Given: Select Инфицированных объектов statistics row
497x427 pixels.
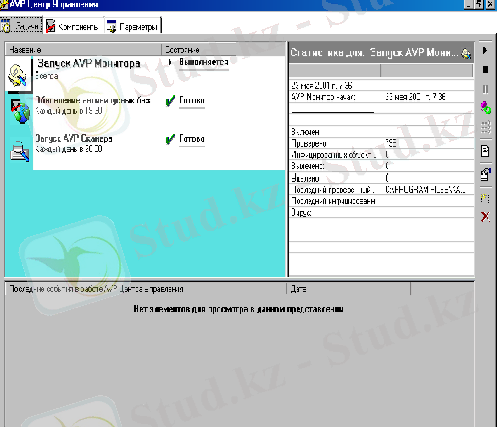Looking at the screenshot, I should [381, 155].
